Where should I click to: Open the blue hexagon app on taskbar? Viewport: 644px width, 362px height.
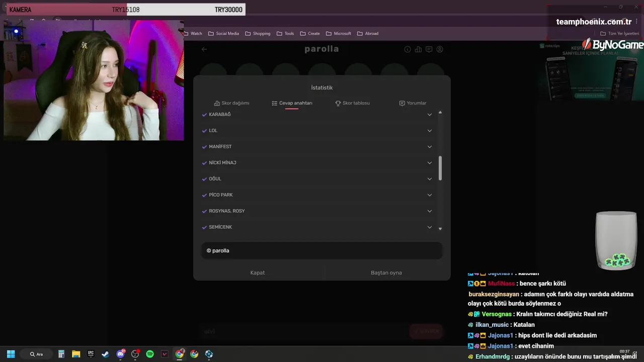click(x=209, y=354)
